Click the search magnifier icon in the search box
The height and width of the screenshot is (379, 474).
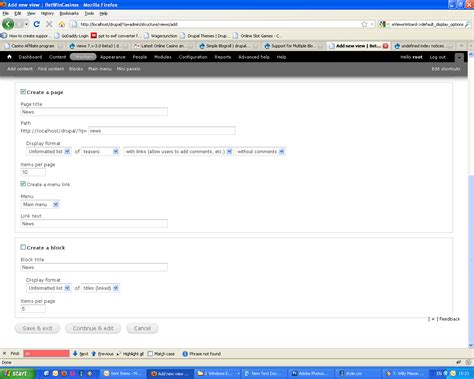point(468,24)
